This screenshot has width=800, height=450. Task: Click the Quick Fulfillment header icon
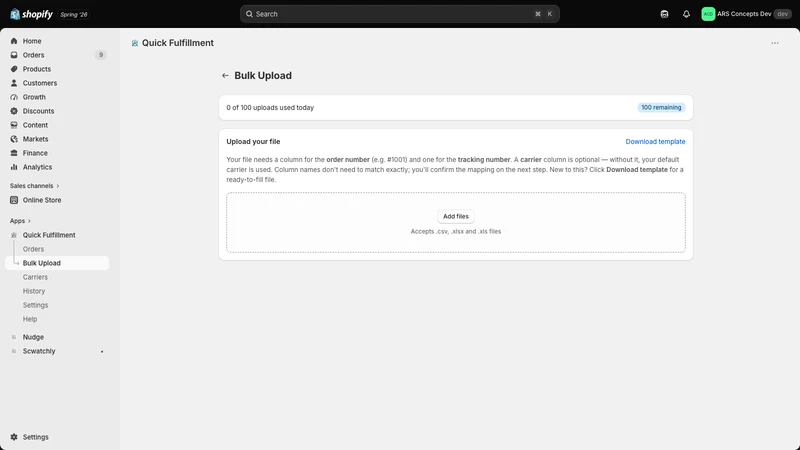(135, 43)
